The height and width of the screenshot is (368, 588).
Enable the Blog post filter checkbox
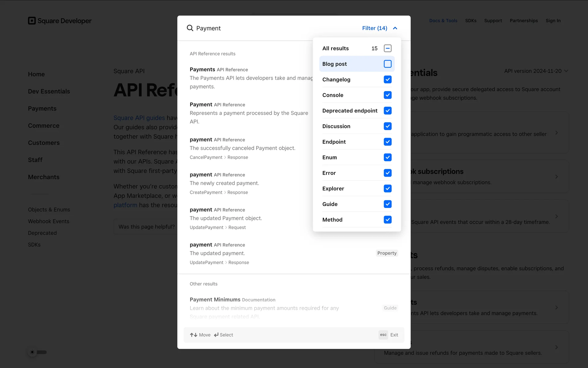coord(387,64)
